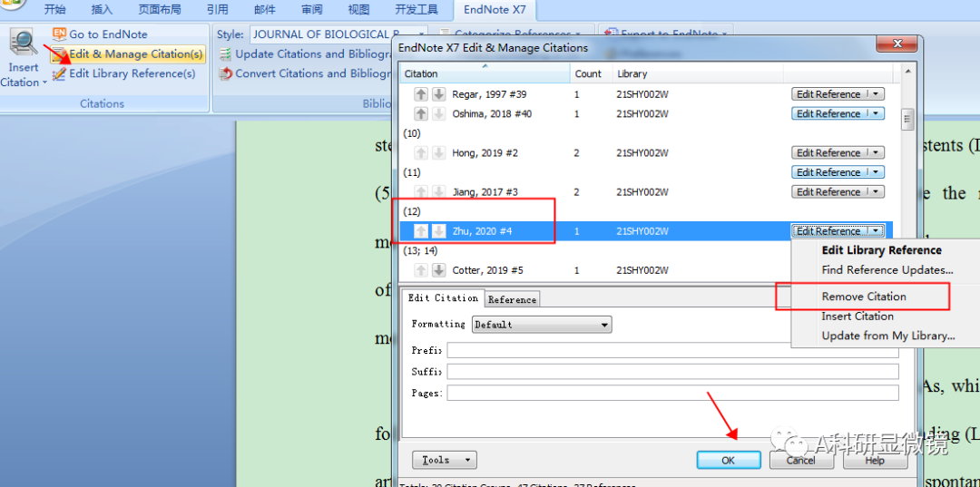
Task: Click up arrow for Cotter, 2019 #5
Action: pos(421,270)
